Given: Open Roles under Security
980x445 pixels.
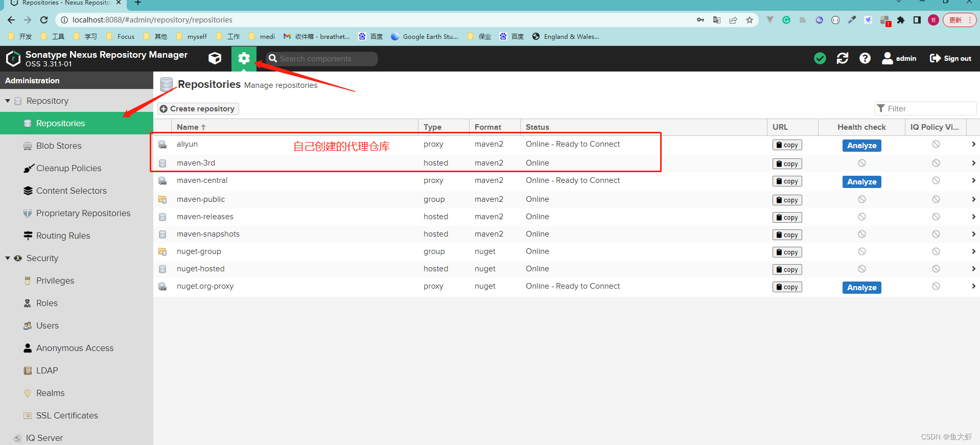Looking at the screenshot, I should [x=46, y=303].
